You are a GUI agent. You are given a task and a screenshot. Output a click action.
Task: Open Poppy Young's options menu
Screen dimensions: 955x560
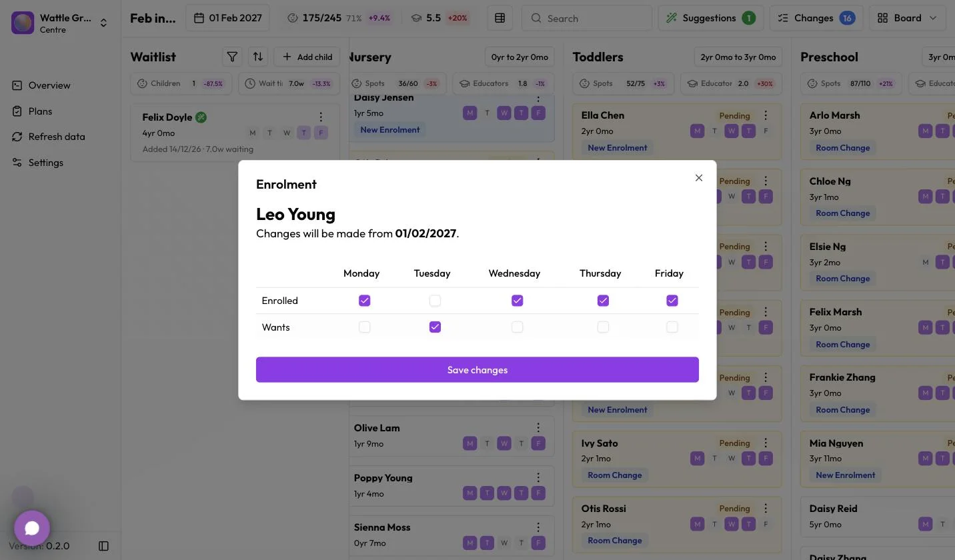pyautogui.click(x=538, y=477)
